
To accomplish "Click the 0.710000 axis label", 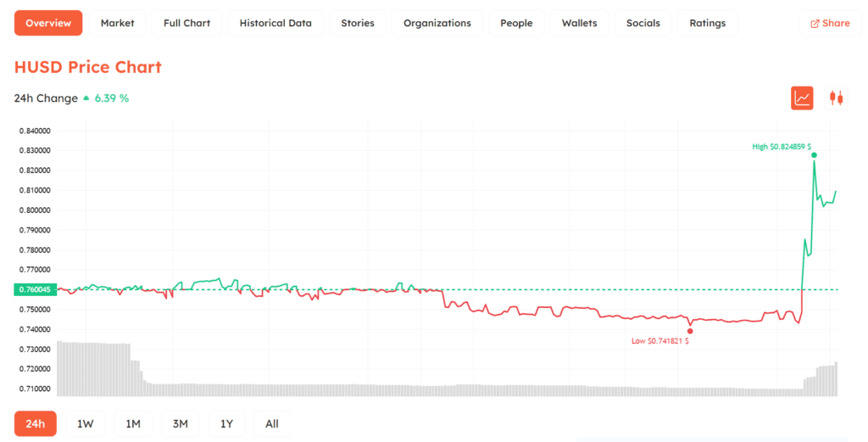I will coord(35,389).
